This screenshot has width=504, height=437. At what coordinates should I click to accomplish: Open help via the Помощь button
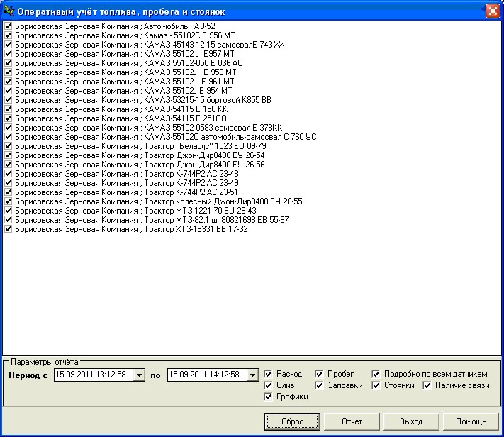tap(471, 421)
